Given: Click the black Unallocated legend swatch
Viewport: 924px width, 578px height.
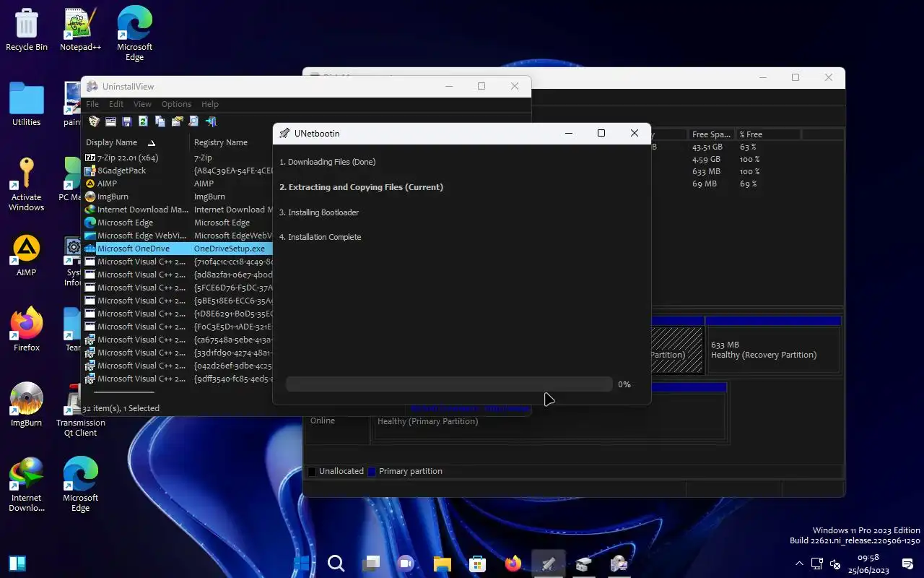Looking at the screenshot, I should (312, 471).
